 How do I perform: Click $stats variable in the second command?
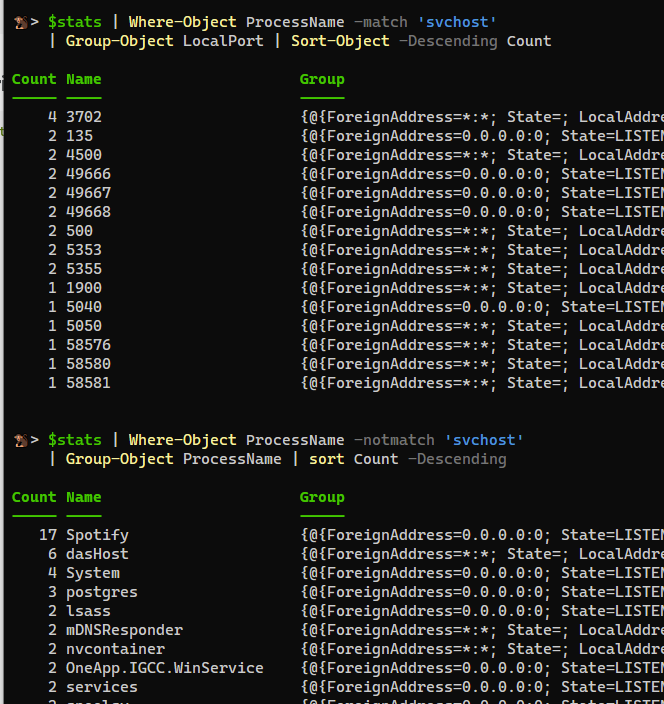pyautogui.click(x=75, y=440)
